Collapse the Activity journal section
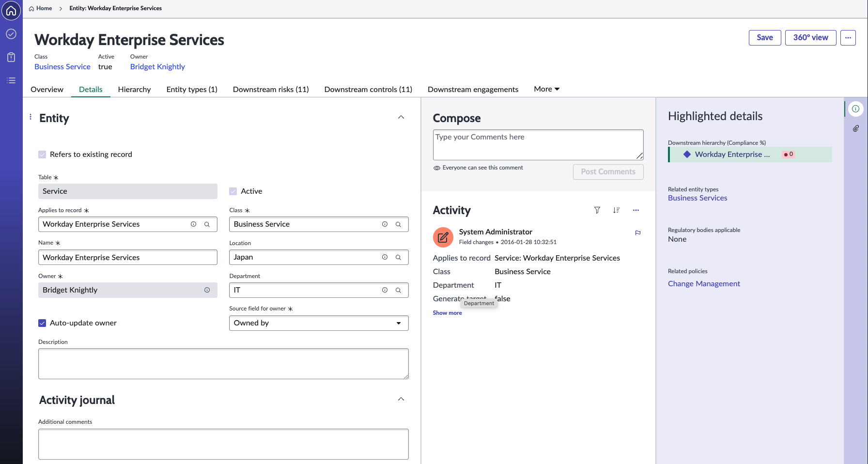Viewport: 868px width, 464px height. click(x=401, y=399)
